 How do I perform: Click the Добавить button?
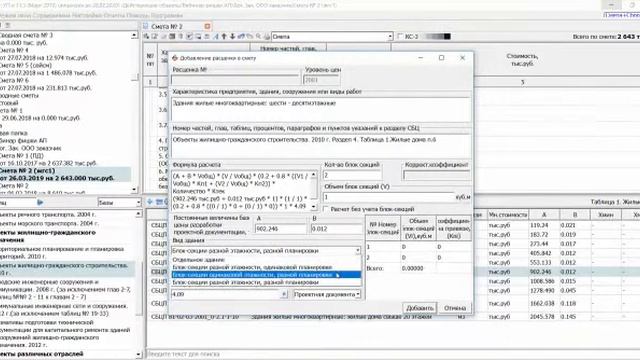click(x=420, y=308)
